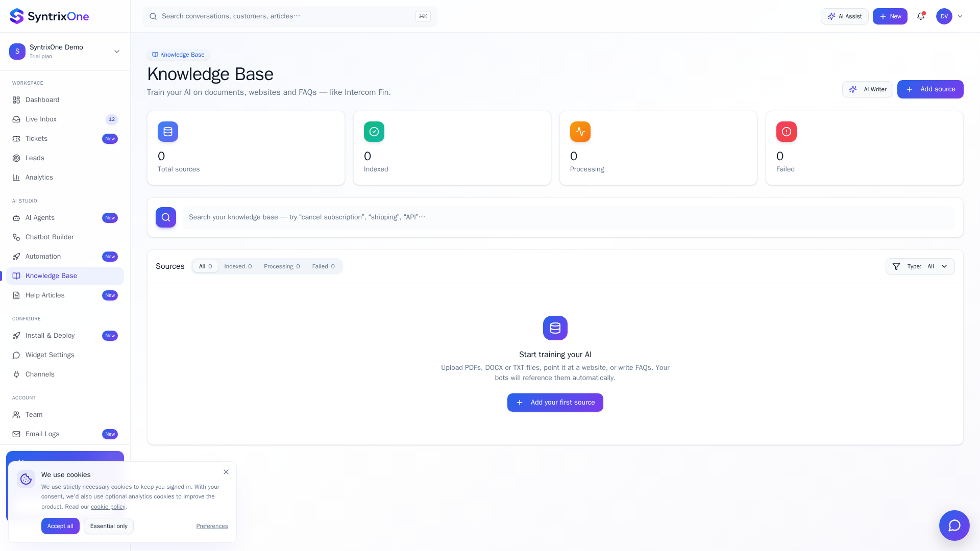Click the Live Inbox tray icon
This screenshot has width=980, height=551.
pos(16,119)
